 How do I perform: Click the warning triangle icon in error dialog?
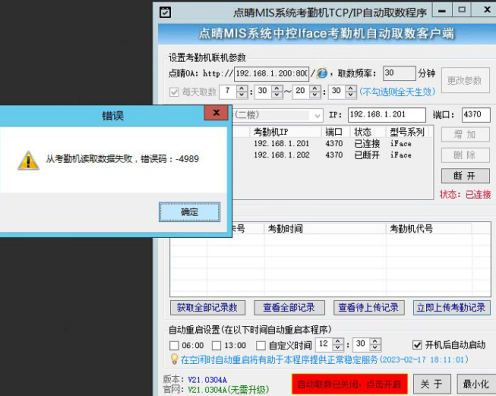point(28,161)
